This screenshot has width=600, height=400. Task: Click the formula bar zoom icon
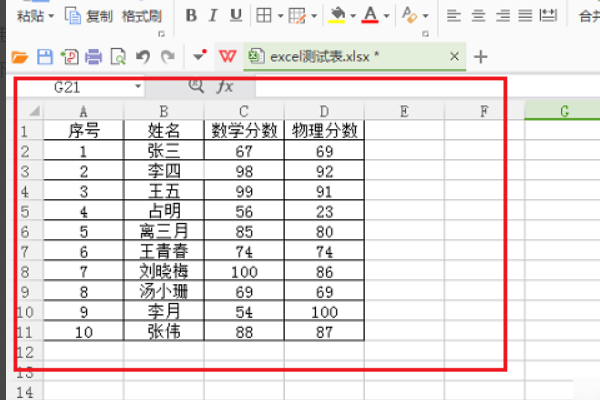196,86
